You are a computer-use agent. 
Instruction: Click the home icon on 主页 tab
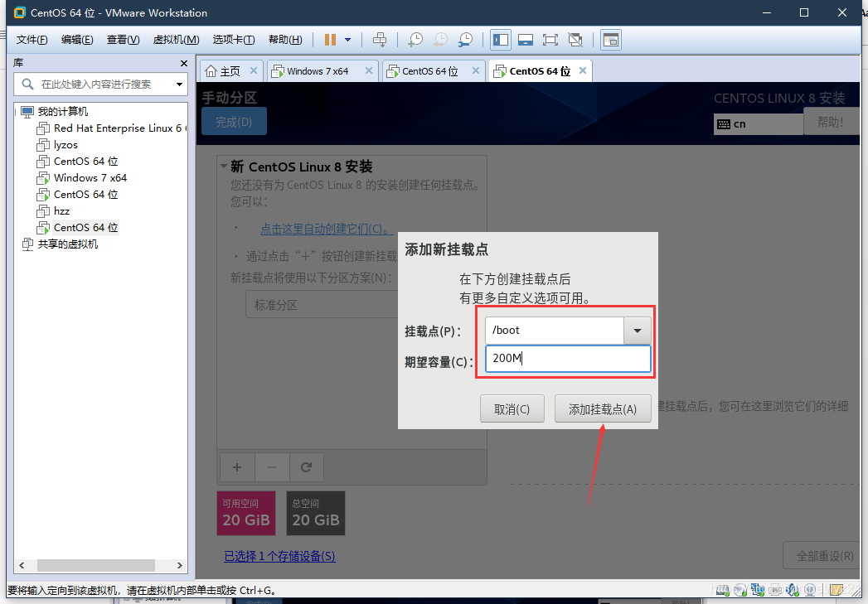pyautogui.click(x=211, y=70)
